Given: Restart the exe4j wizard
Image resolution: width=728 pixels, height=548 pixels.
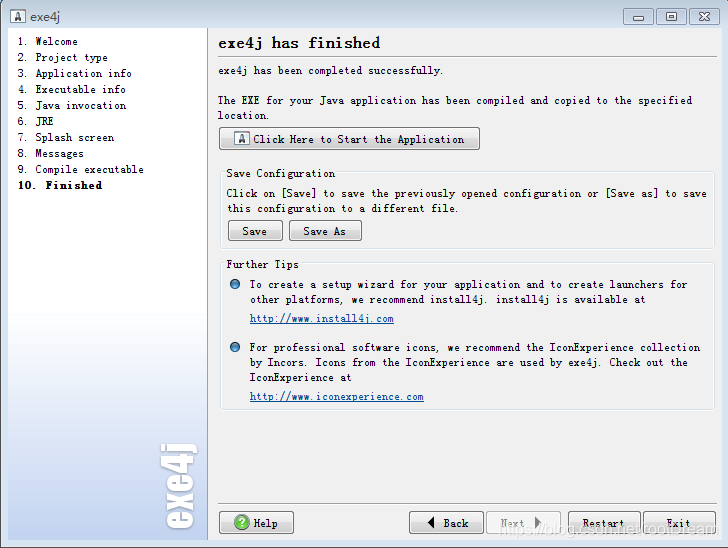Looking at the screenshot, I should tap(604, 522).
